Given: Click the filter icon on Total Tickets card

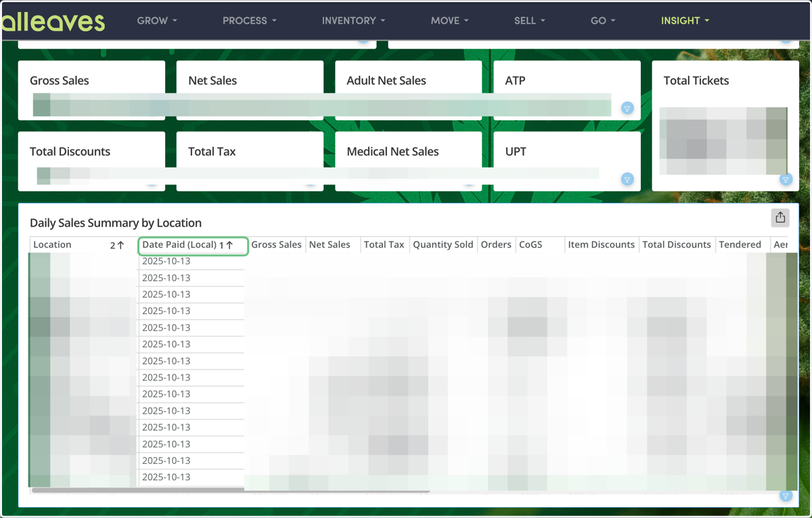Looking at the screenshot, I should [786, 179].
